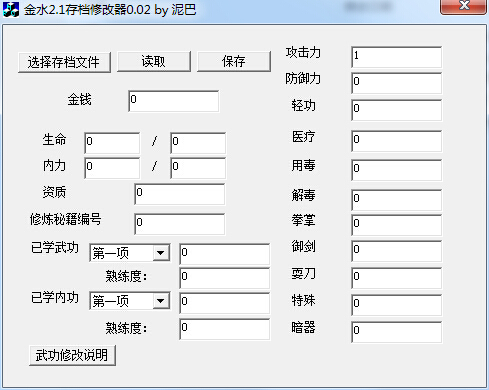Screen dimensions: 489x390
Task: Focus the 解毒 input field
Action: point(397,200)
